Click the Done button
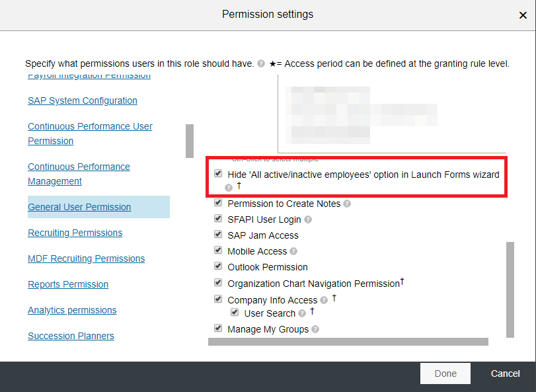Viewport: 536px width, 392px height. coord(445,373)
